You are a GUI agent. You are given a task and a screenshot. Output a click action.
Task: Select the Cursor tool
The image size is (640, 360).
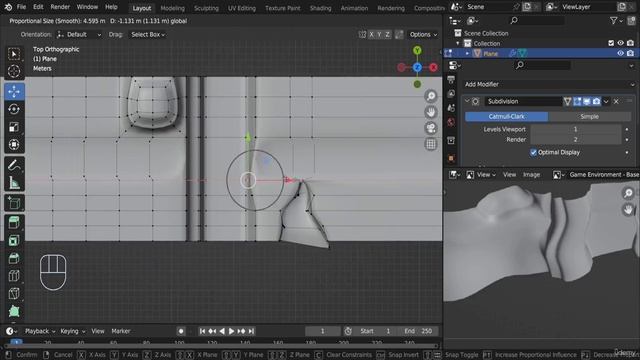point(14,71)
